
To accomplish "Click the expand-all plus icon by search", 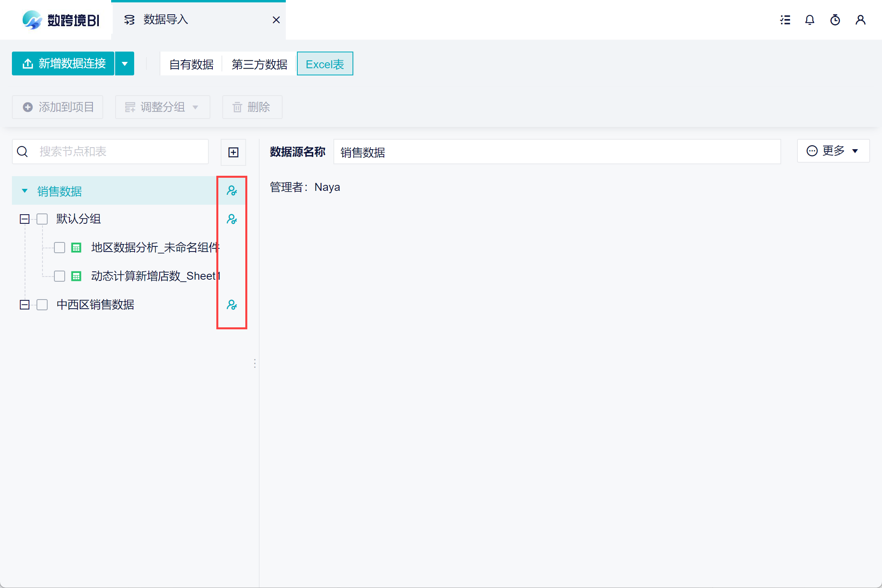I will [233, 152].
